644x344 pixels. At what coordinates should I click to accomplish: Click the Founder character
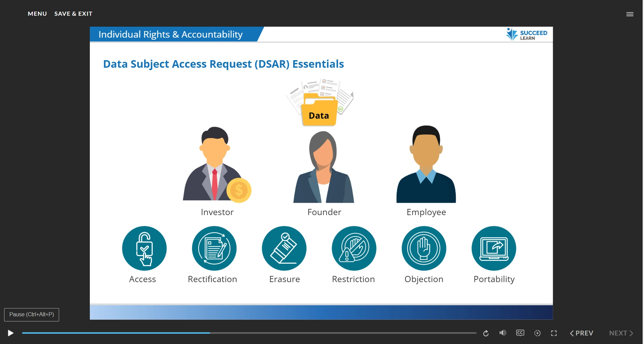pyautogui.click(x=324, y=167)
